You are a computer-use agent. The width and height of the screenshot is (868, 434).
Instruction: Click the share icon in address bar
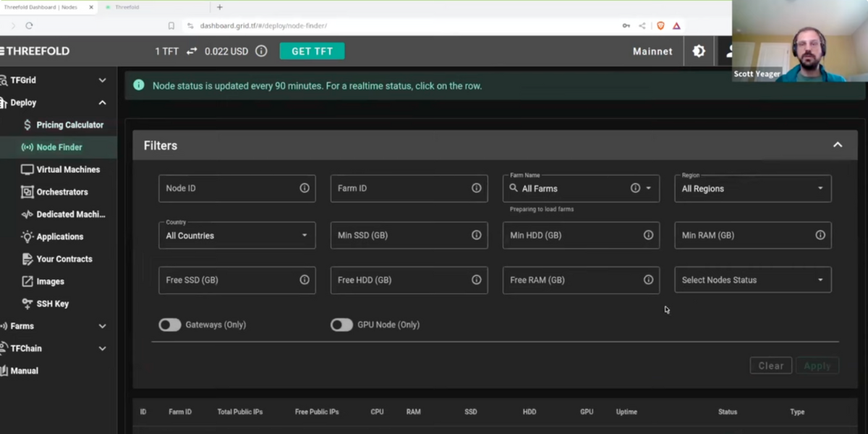tap(642, 25)
